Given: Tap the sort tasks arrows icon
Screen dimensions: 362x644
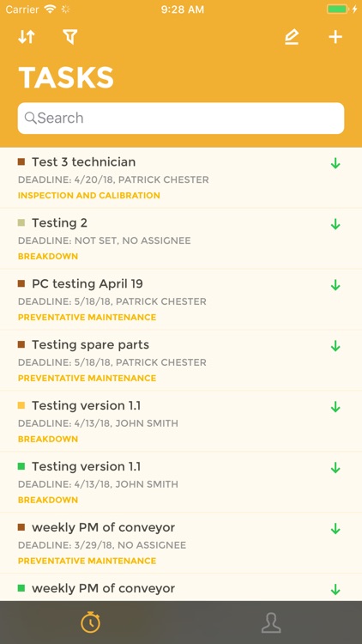Looking at the screenshot, I should 27,37.
